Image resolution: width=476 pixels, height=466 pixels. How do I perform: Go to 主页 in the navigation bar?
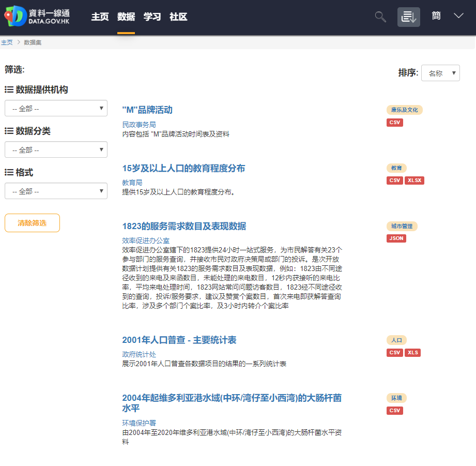coord(100,17)
